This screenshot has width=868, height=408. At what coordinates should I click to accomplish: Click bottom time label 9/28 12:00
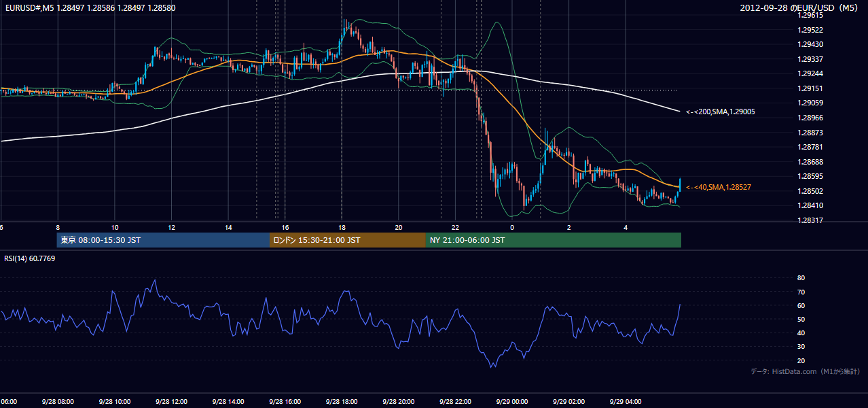pyautogui.click(x=171, y=402)
